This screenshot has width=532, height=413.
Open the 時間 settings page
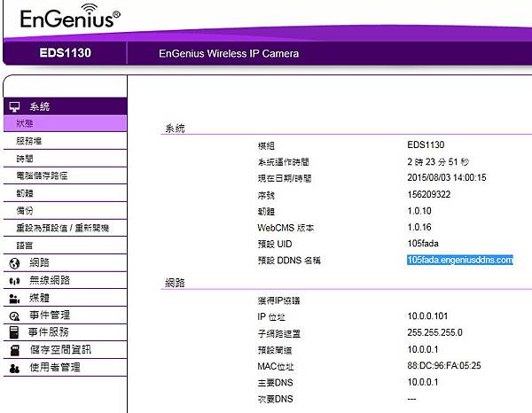[x=65, y=159]
